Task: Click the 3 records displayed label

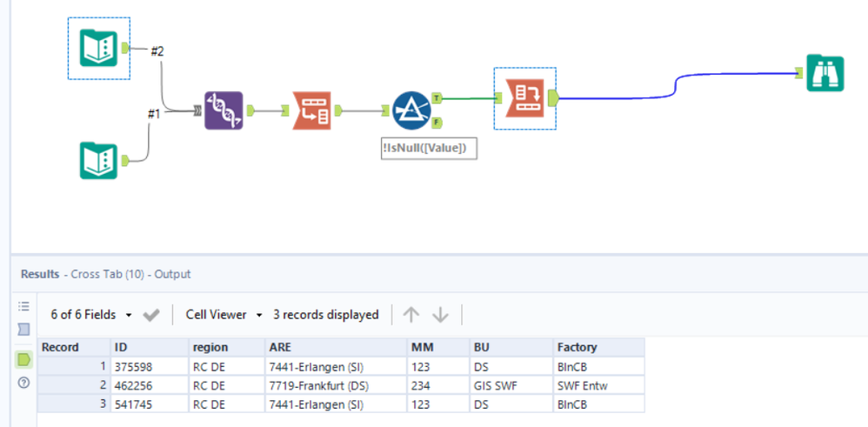Action: 325,315
